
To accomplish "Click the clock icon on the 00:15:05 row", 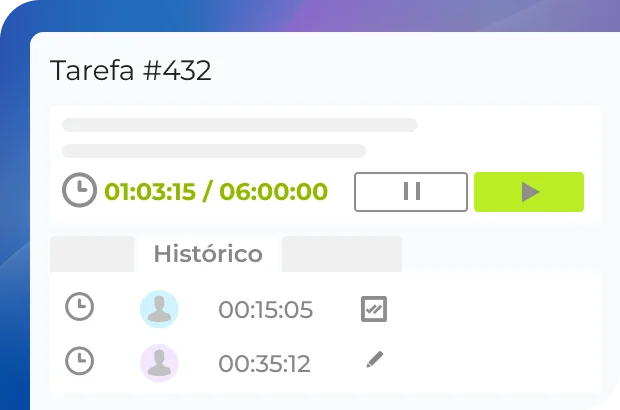I will 79,308.
